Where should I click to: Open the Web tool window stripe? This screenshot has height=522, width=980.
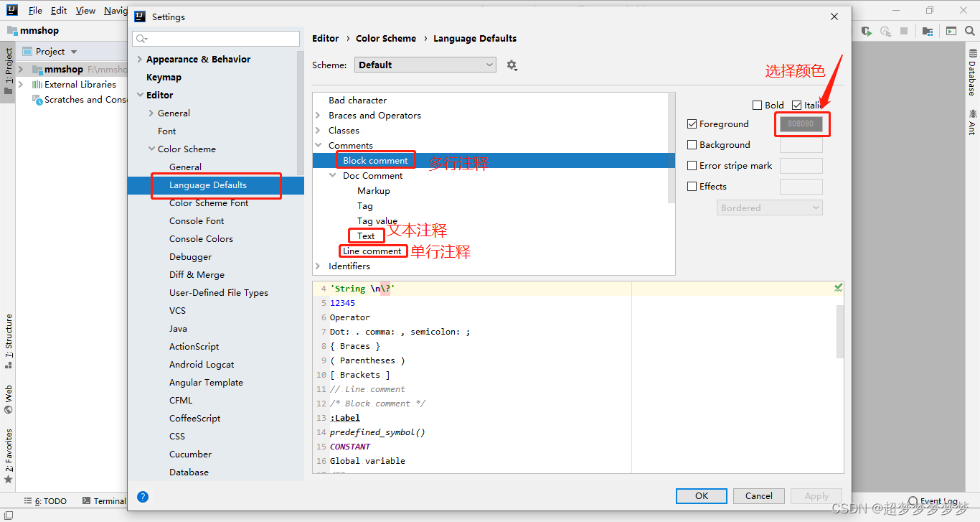pos(8,400)
